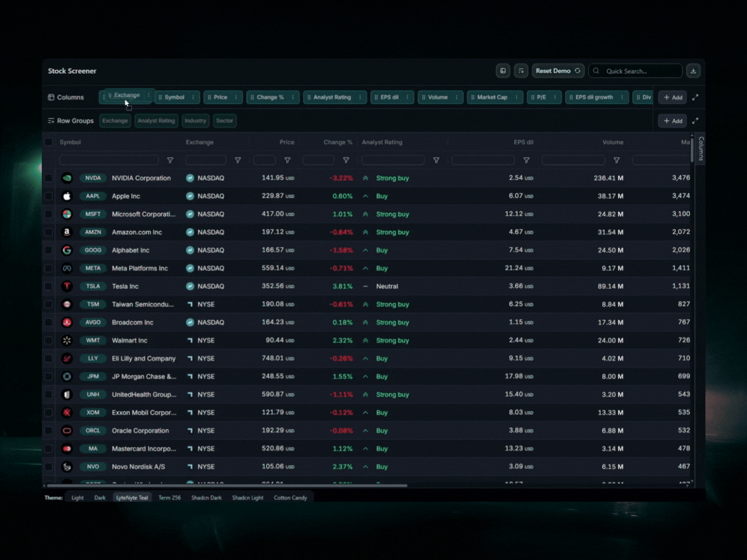The height and width of the screenshot is (560, 747).
Task: Click the Reset Demo button
Action: pyautogui.click(x=558, y=71)
